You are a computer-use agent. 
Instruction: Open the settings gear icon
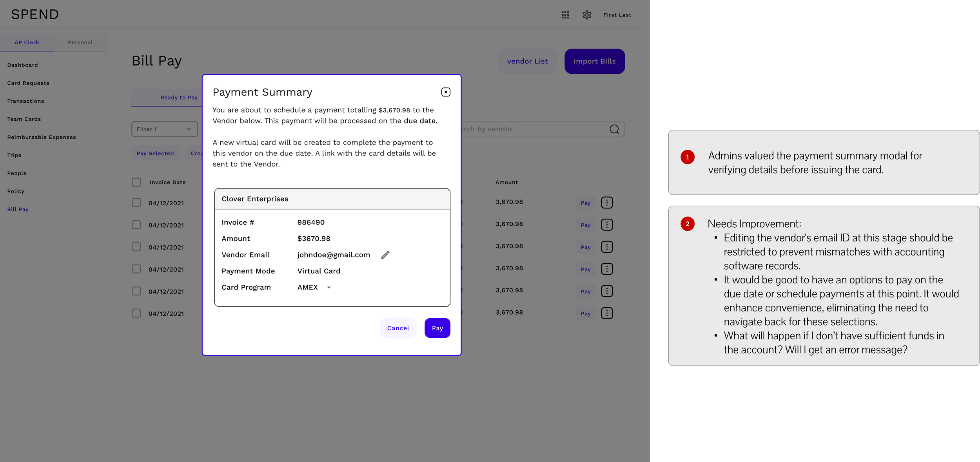click(587, 15)
